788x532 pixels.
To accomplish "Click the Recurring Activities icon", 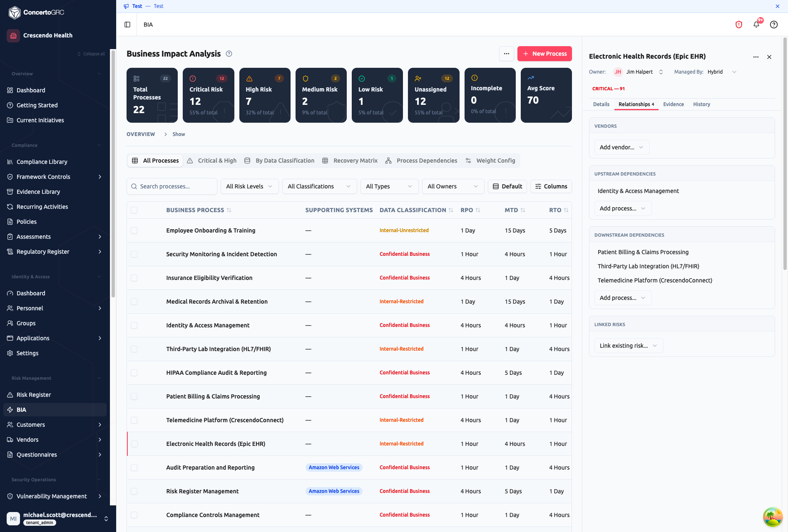I will coord(10,207).
